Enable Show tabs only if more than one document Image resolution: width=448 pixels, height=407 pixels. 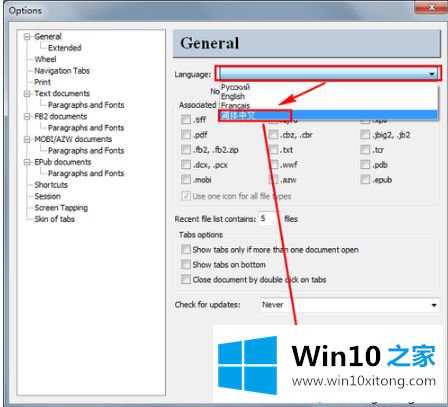pos(186,249)
